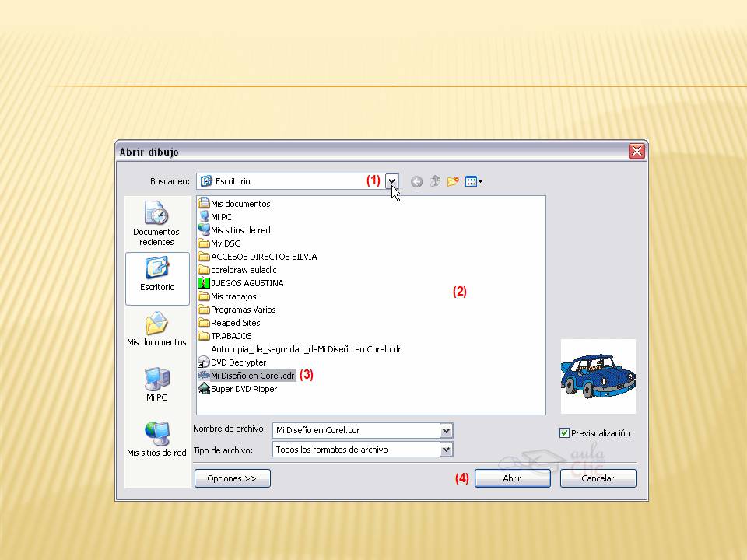Viewport: 747px width, 560px height.
Task: Click the Cancelar button
Action: click(598, 478)
